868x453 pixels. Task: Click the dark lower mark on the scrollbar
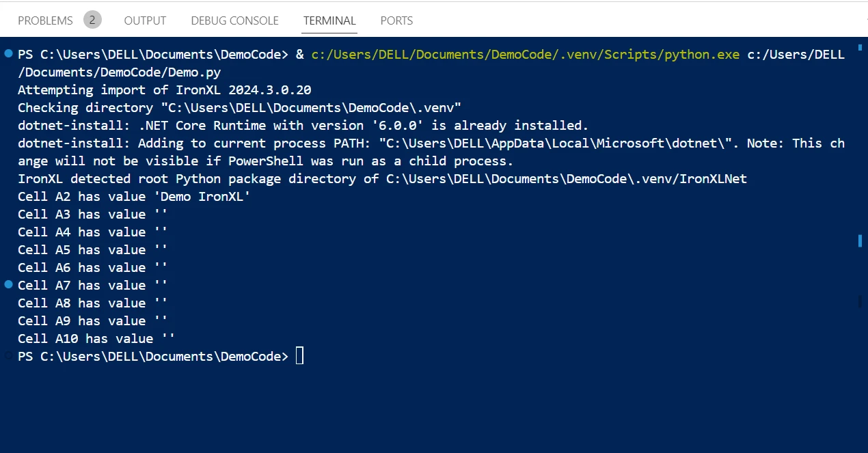(x=860, y=301)
